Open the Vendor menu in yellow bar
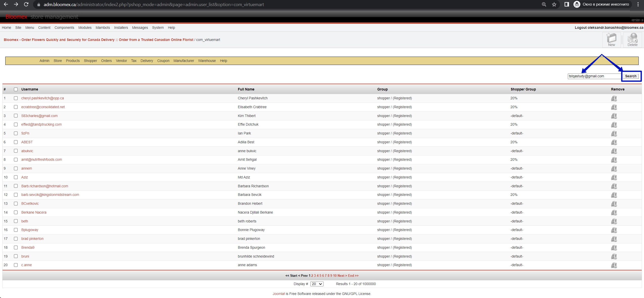 pyautogui.click(x=121, y=61)
